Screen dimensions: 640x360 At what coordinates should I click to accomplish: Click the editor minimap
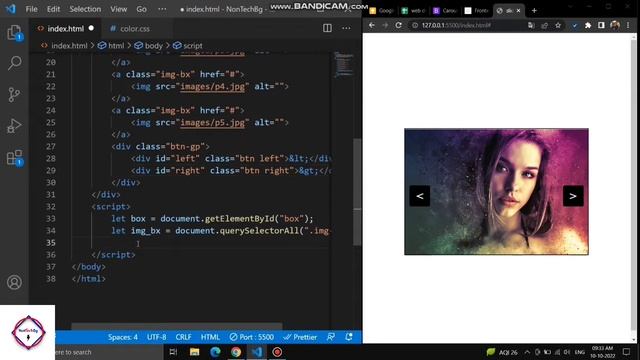pos(343,64)
